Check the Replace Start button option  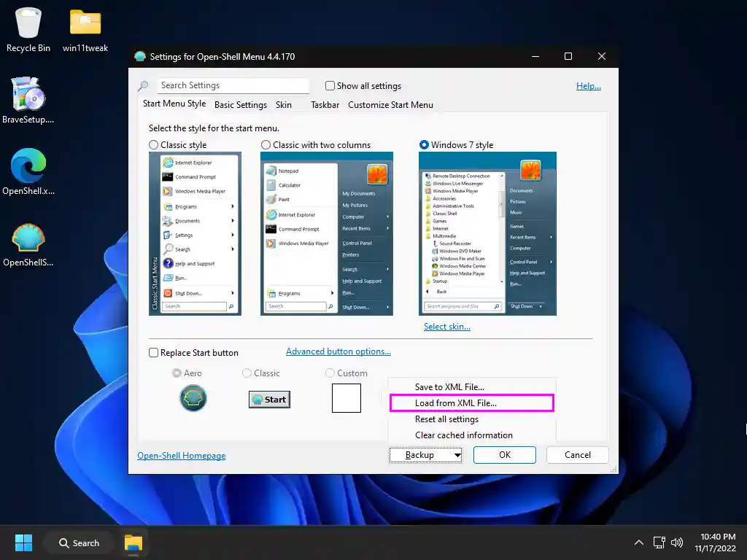(x=153, y=352)
